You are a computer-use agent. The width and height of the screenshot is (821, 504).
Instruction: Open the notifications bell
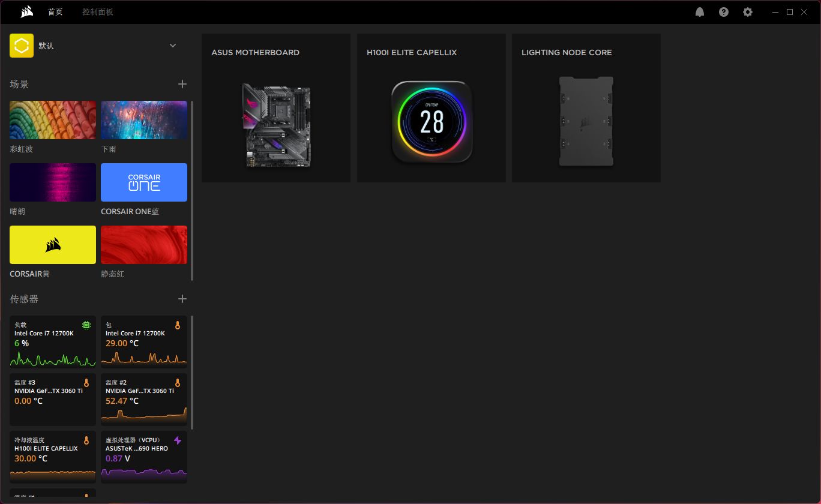(700, 12)
